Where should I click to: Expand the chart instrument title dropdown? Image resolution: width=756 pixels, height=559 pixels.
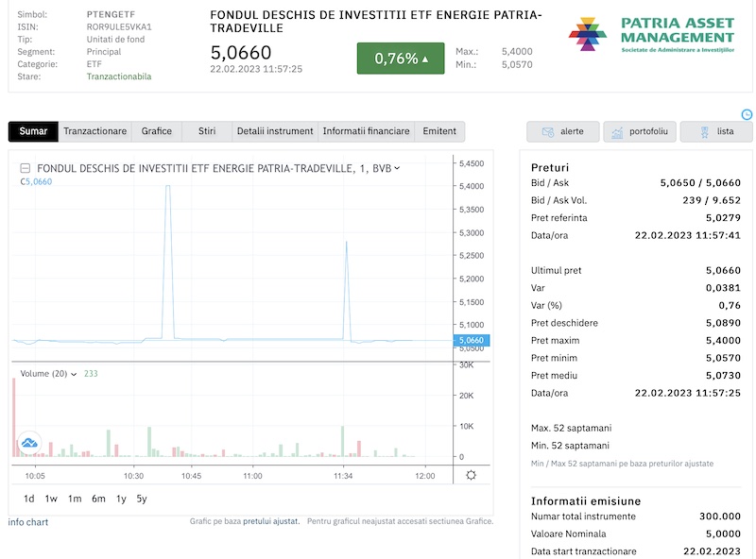397,168
